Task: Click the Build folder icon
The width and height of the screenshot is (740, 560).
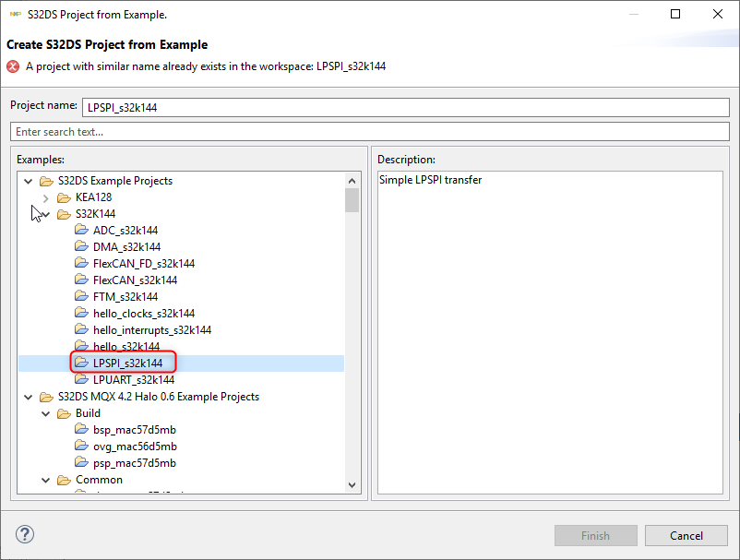Action: (65, 413)
